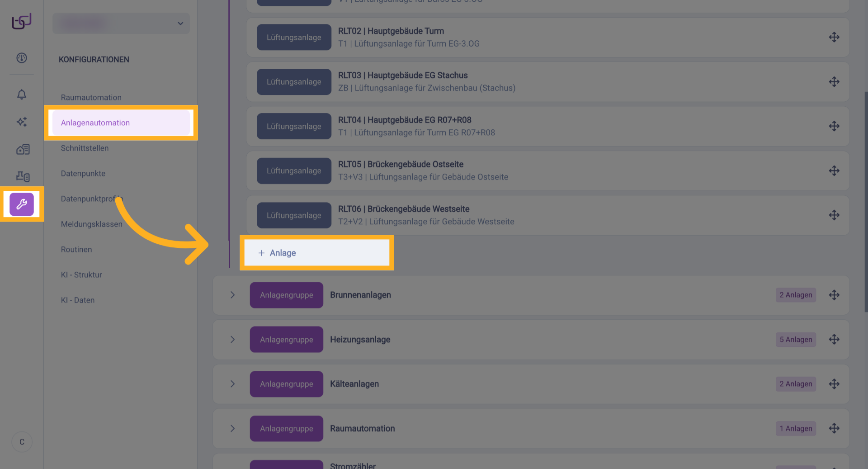Click the move handle for Brunnenanlagen group

[x=834, y=295]
